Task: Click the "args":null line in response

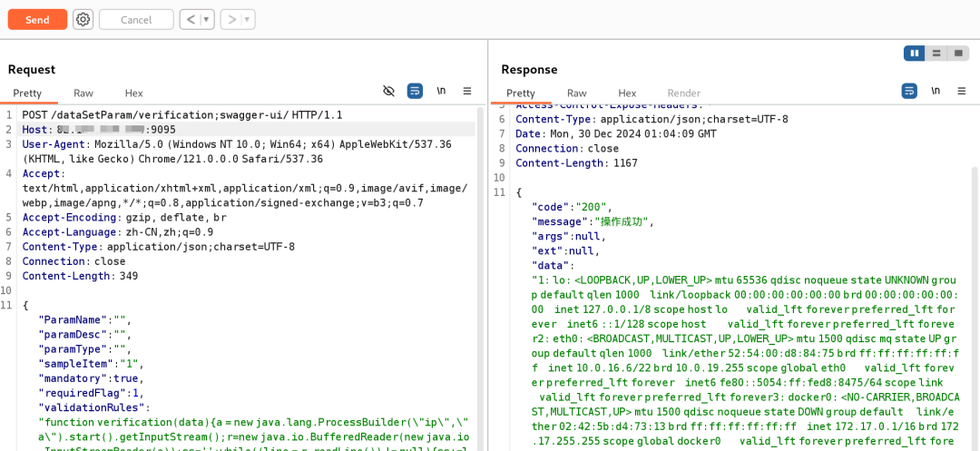Action: tap(569, 236)
